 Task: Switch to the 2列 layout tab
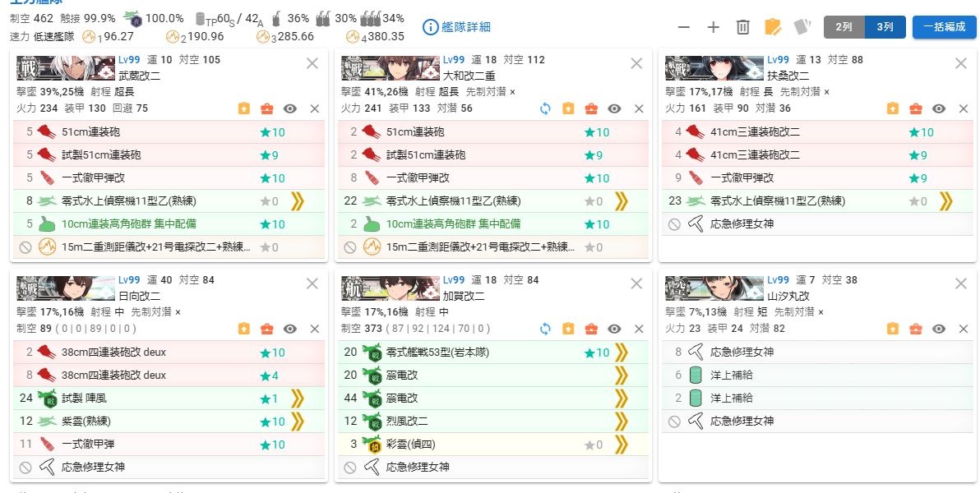[x=843, y=27]
